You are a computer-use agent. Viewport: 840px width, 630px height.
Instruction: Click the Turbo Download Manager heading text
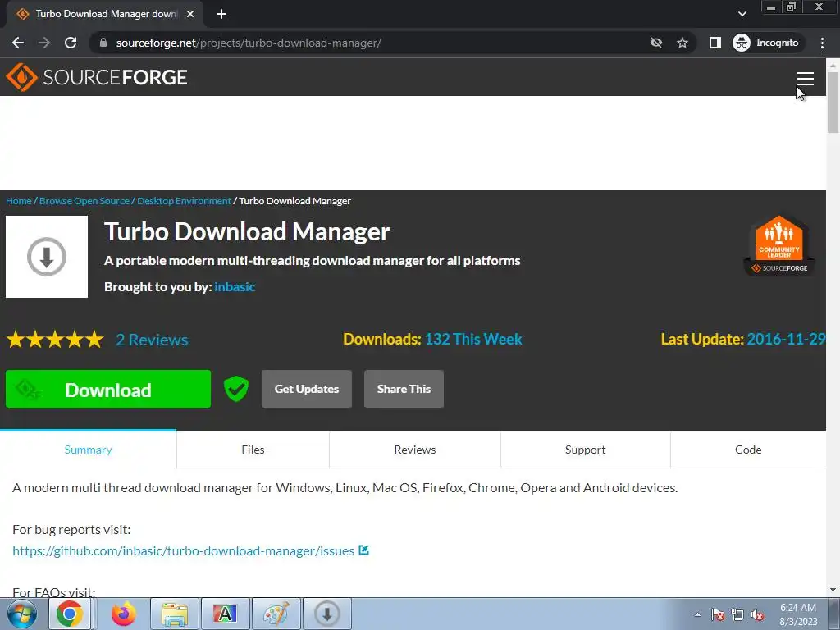click(x=247, y=231)
